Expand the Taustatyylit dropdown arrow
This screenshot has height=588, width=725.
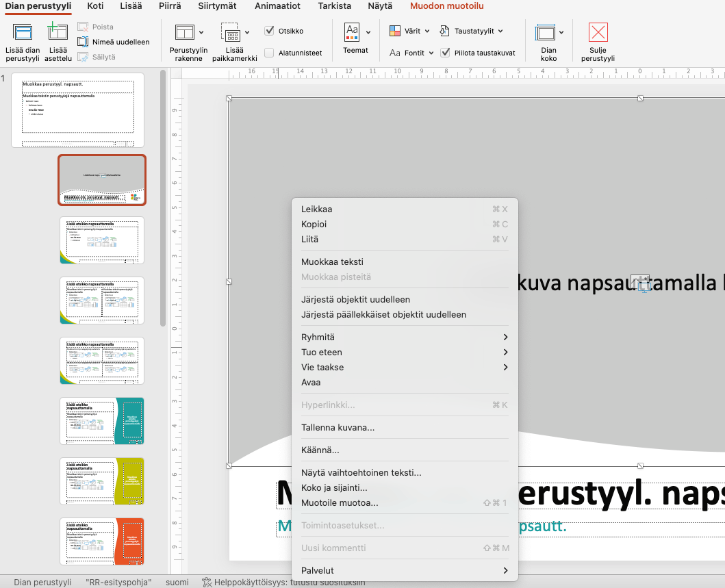(x=500, y=31)
